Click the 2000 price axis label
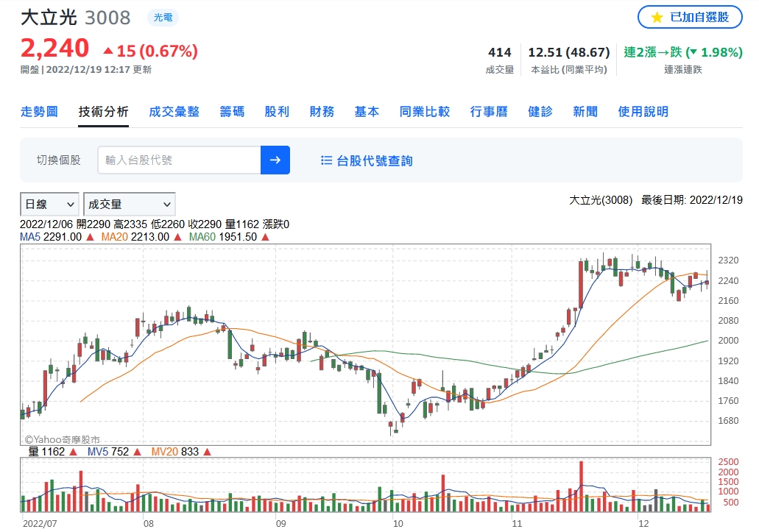759x532 pixels. [728, 341]
